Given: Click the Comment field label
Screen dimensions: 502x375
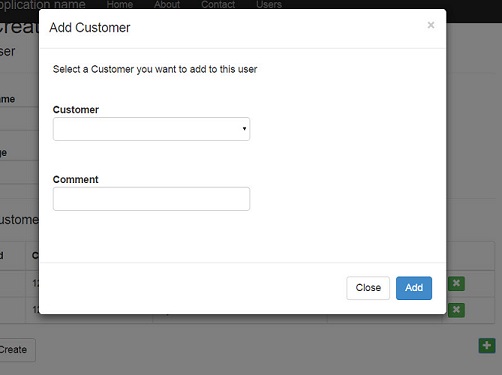Looking at the screenshot, I should click(x=75, y=179).
